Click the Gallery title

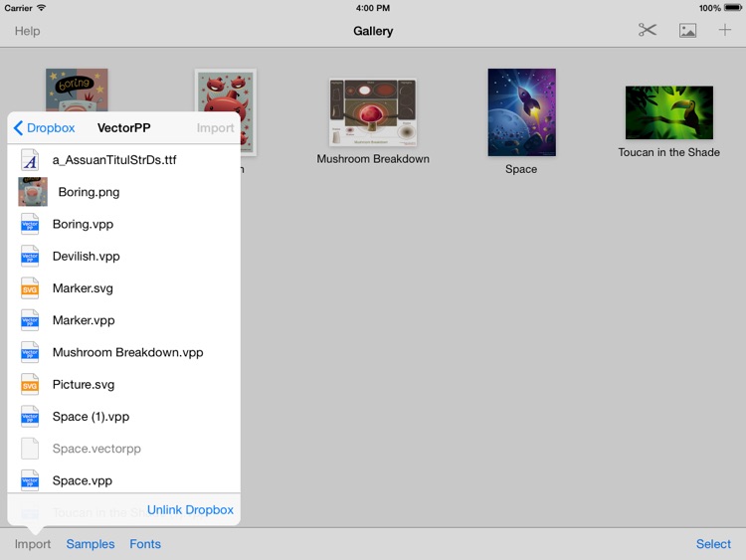(373, 31)
